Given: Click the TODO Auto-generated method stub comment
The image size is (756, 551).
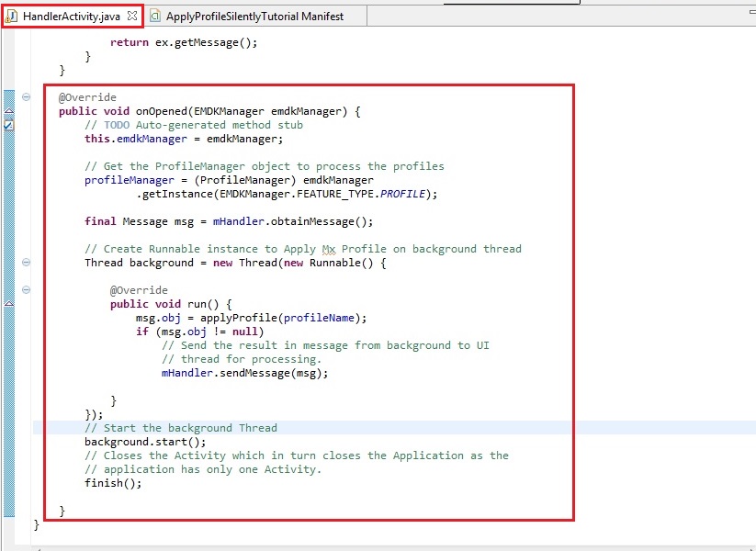Looking at the screenshot, I should [202, 125].
